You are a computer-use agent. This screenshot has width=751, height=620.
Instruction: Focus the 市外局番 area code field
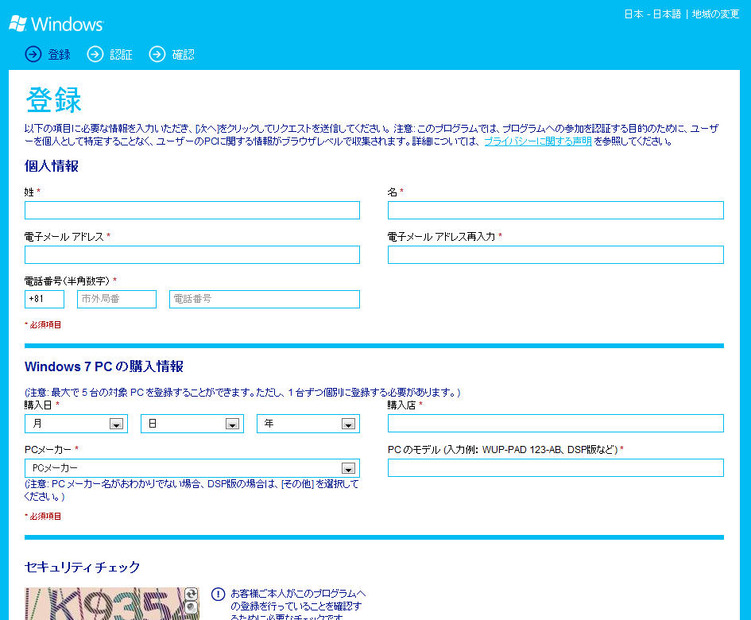pos(117,299)
